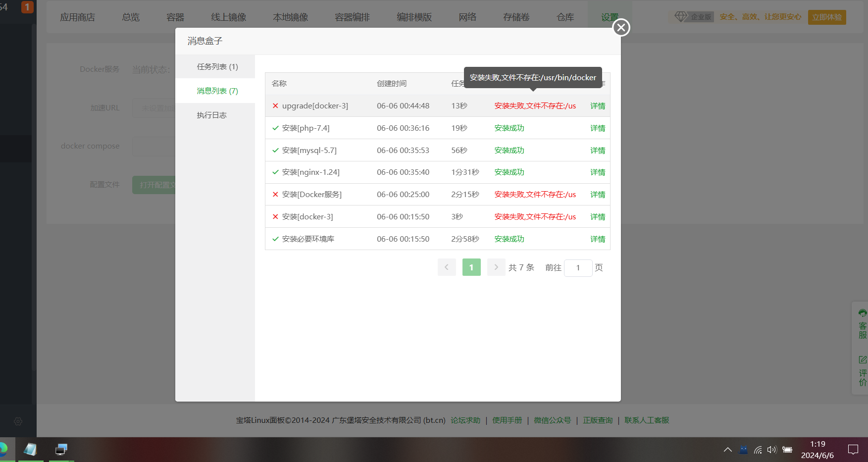Click 安装成功 status of 安装[php-7.4]

click(x=509, y=128)
